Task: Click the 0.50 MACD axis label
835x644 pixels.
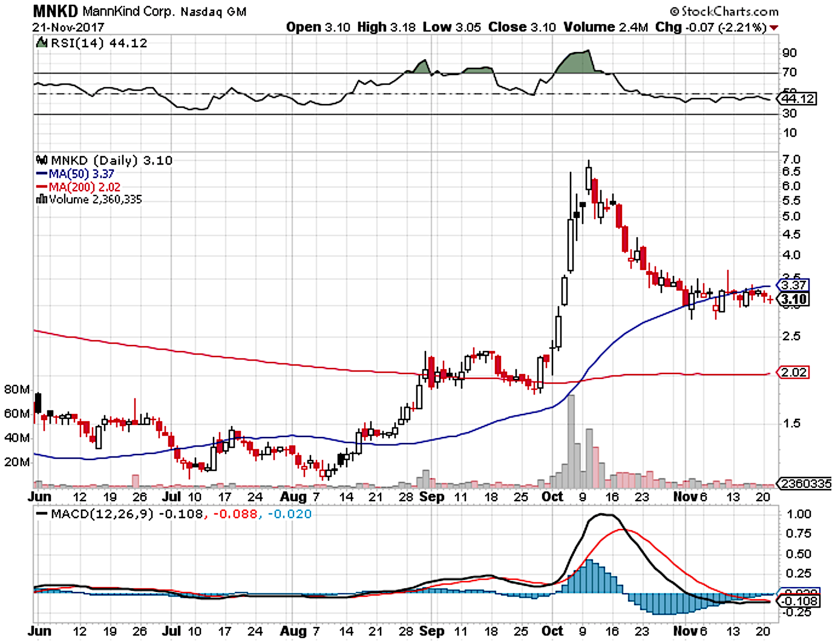Action: [800, 554]
